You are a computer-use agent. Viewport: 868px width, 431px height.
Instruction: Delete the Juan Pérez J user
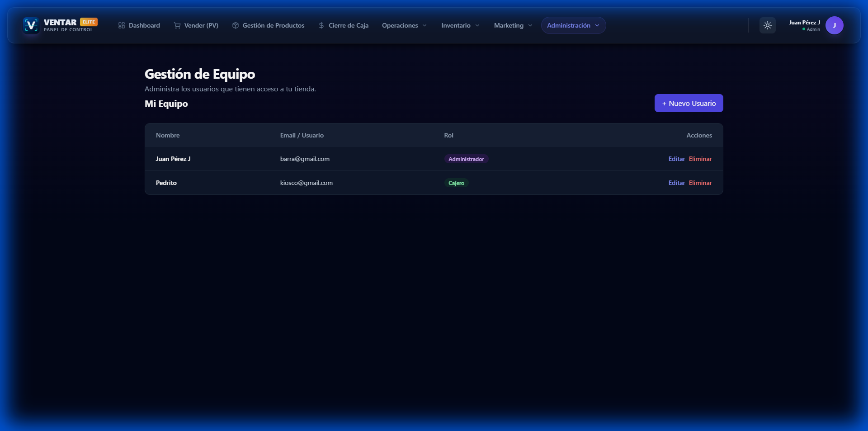(x=700, y=159)
